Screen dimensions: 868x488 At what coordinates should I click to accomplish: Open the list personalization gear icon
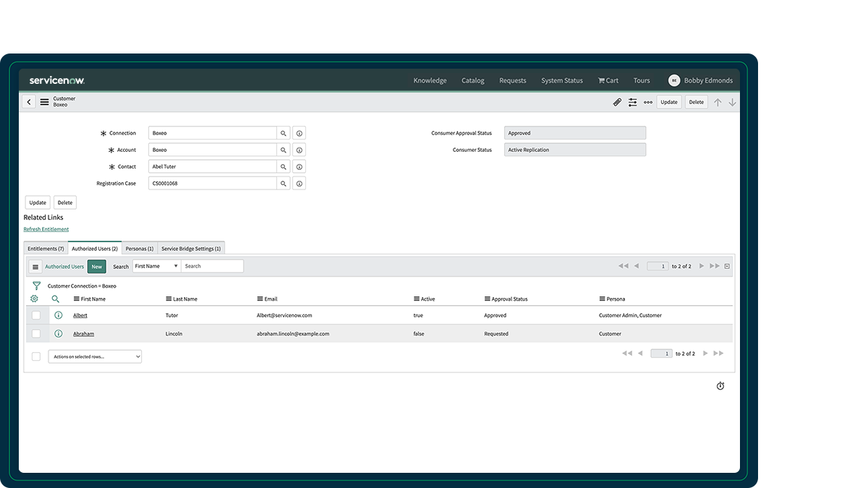(x=34, y=299)
